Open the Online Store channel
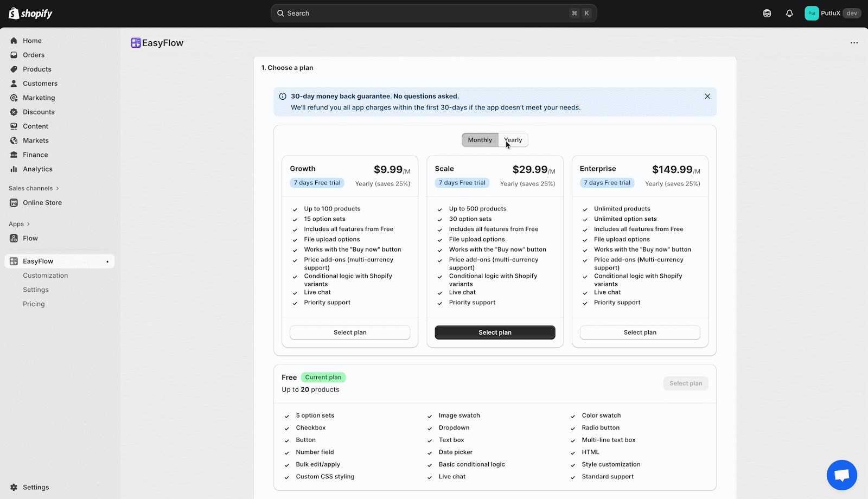This screenshot has width=868, height=499. tap(42, 202)
